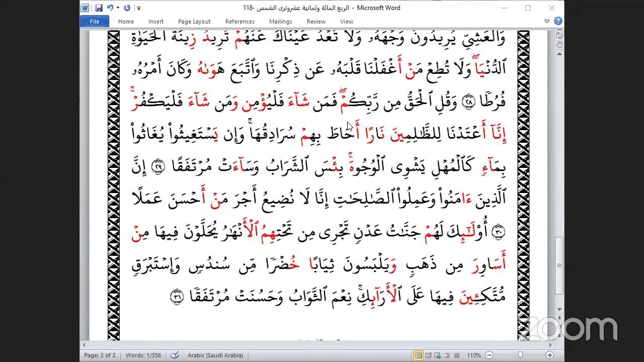
Task: Click the Word application icon in title bar
Action: click(x=85, y=8)
